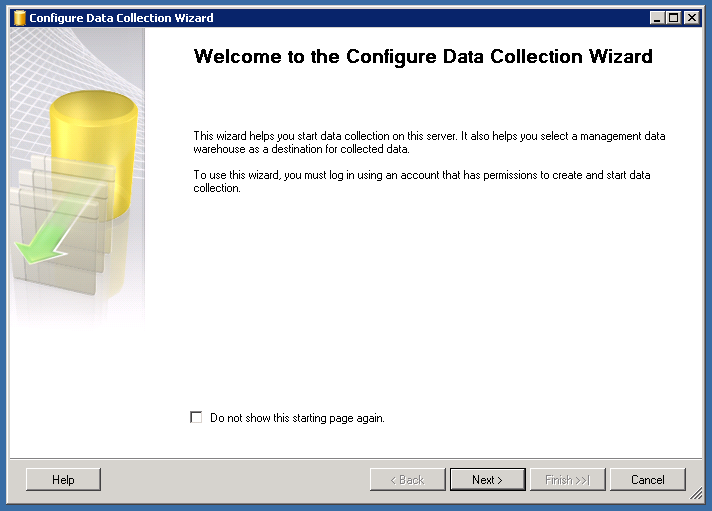Click the grayed-out Back button
Image resolution: width=712 pixels, height=511 pixels.
click(x=407, y=480)
